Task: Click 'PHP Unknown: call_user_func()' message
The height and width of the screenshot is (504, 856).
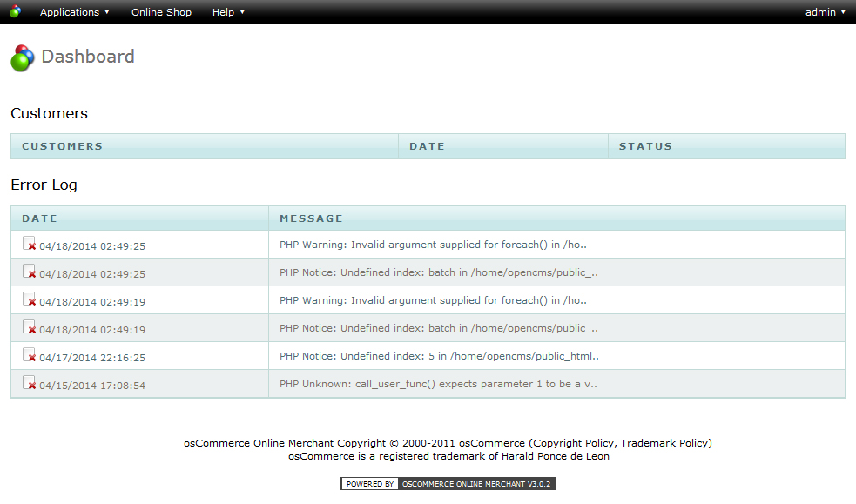Action: [x=438, y=384]
